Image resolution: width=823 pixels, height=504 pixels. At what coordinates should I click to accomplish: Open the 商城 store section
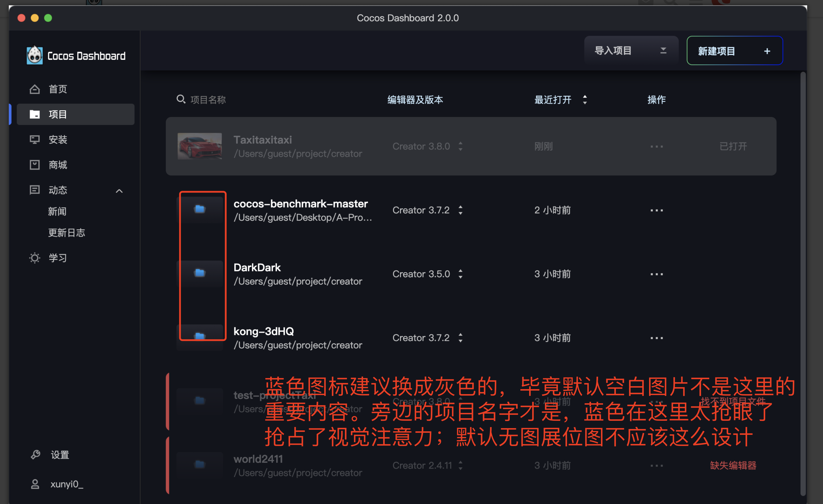[x=57, y=165]
